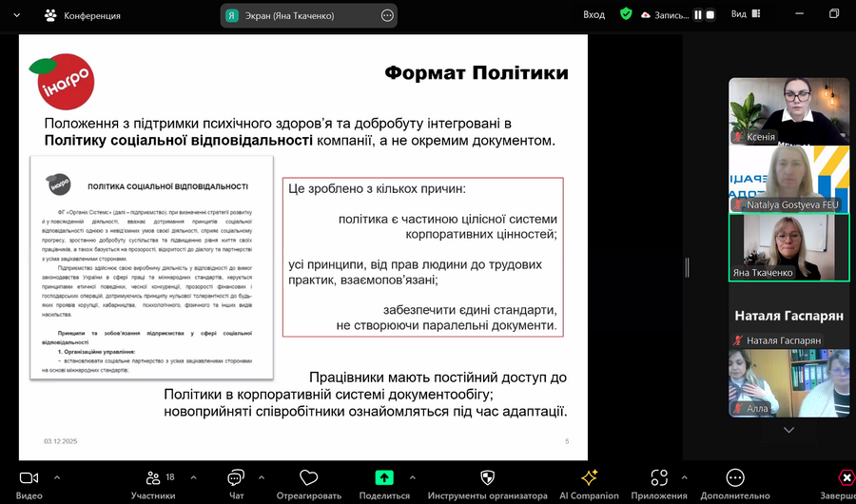This screenshot has width=856, height=504.
Task: Expand the participants options arrow
Action: pyautogui.click(x=193, y=477)
